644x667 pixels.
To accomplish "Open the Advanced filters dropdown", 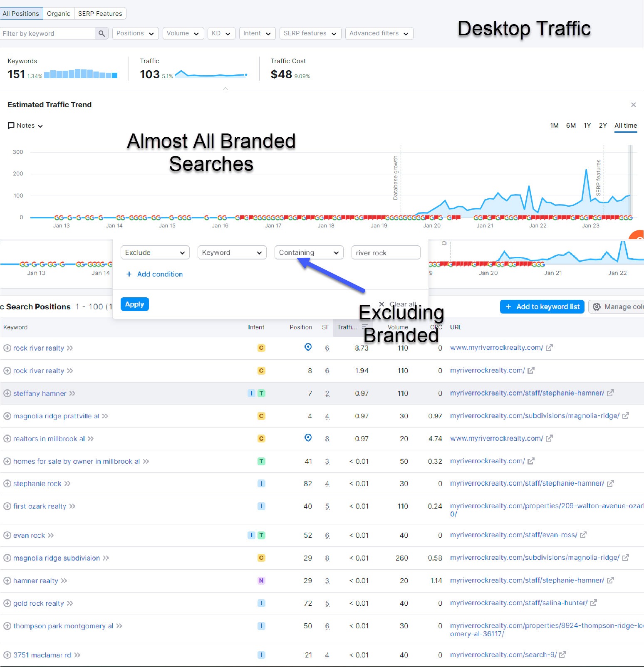I will click(379, 34).
